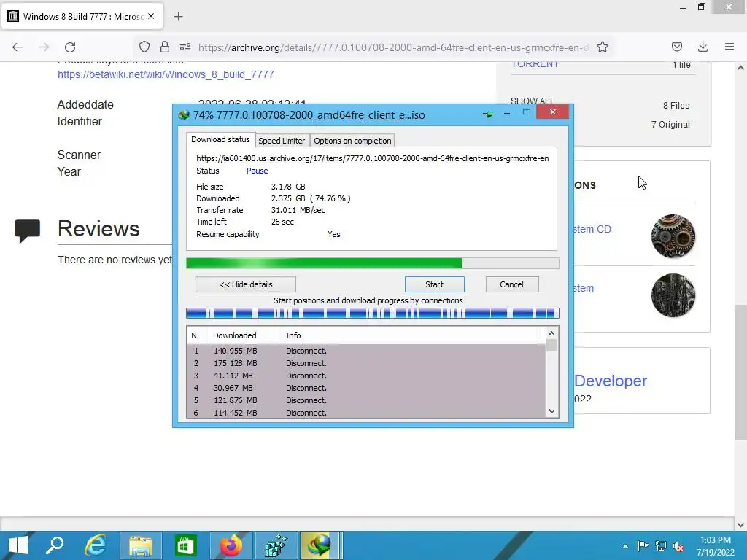Click the Firefox forward arrow
This screenshot has height=560, width=747.
pos(44,47)
